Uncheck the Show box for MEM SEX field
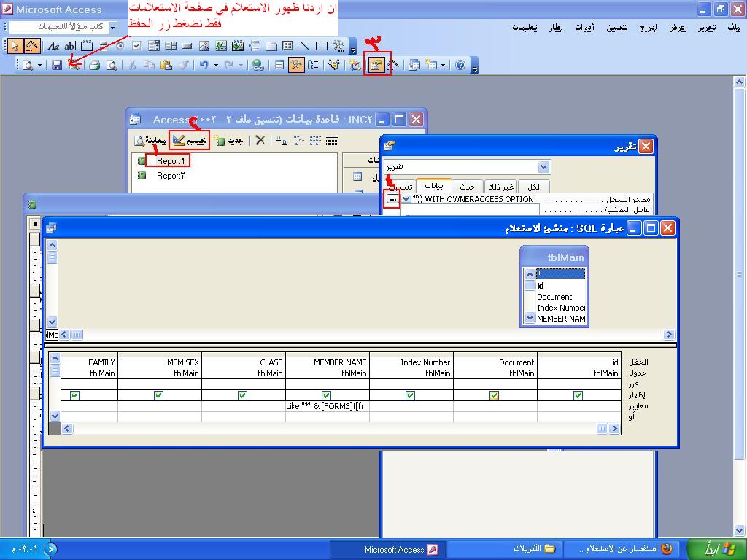This screenshot has width=747, height=560. coord(158,395)
